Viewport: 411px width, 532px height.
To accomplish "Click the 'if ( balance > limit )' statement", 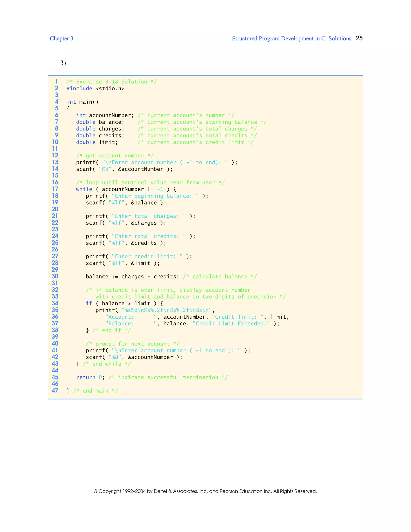I will pyautogui.click(x=124, y=304).
